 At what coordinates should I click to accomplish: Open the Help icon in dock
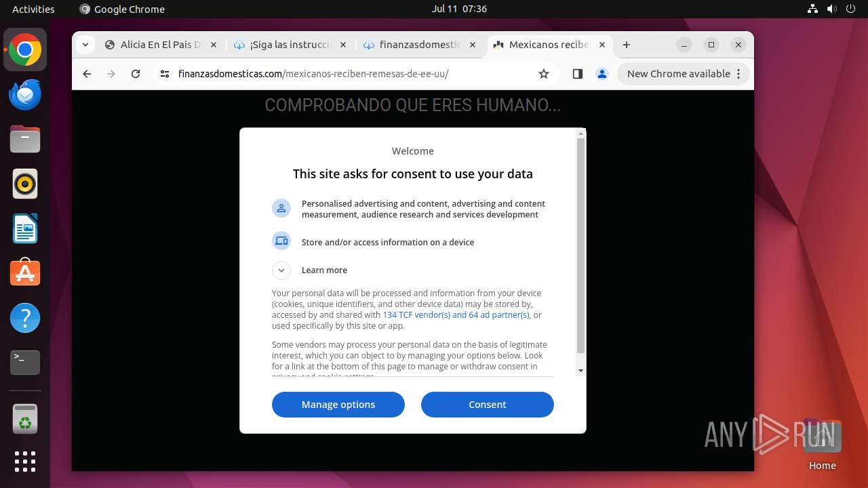point(25,318)
